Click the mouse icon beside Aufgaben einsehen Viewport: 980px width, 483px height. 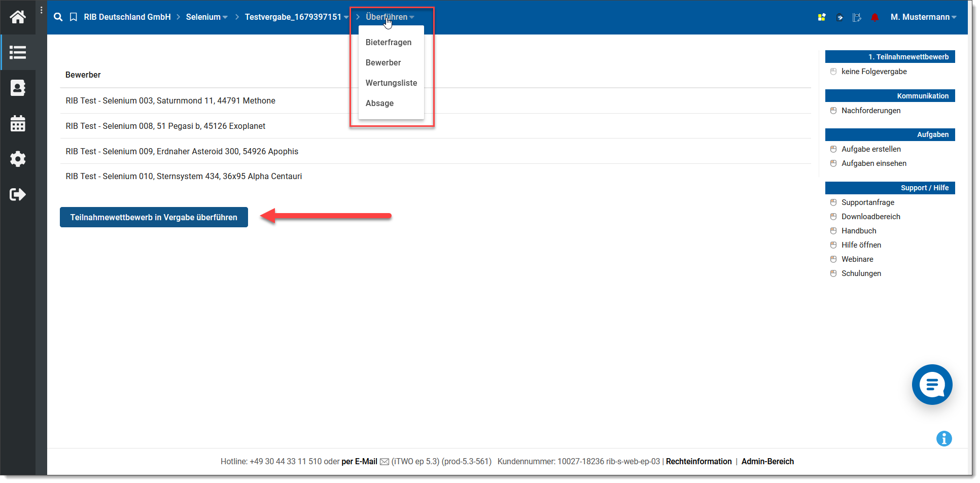pyautogui.click(x=833, y=163)
